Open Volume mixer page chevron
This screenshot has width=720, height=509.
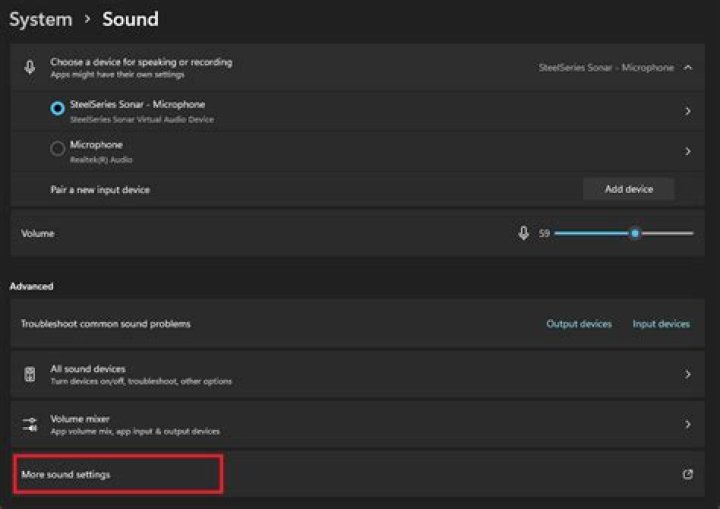click(688, 424)
